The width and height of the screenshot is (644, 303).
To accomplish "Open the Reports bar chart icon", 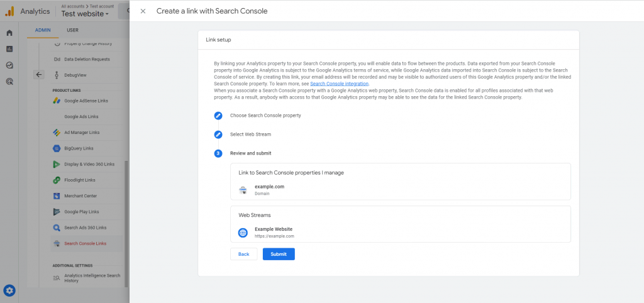I will [9, 48].
